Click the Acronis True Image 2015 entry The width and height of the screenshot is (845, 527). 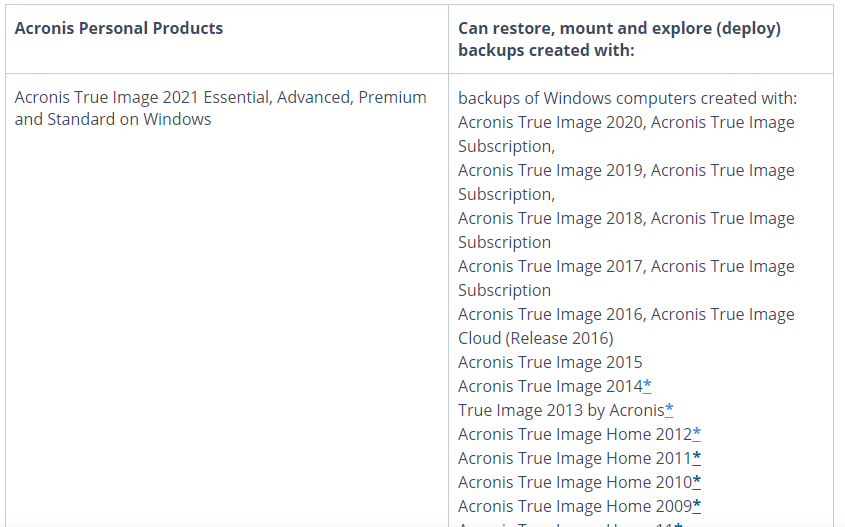(x=550, y=362)
